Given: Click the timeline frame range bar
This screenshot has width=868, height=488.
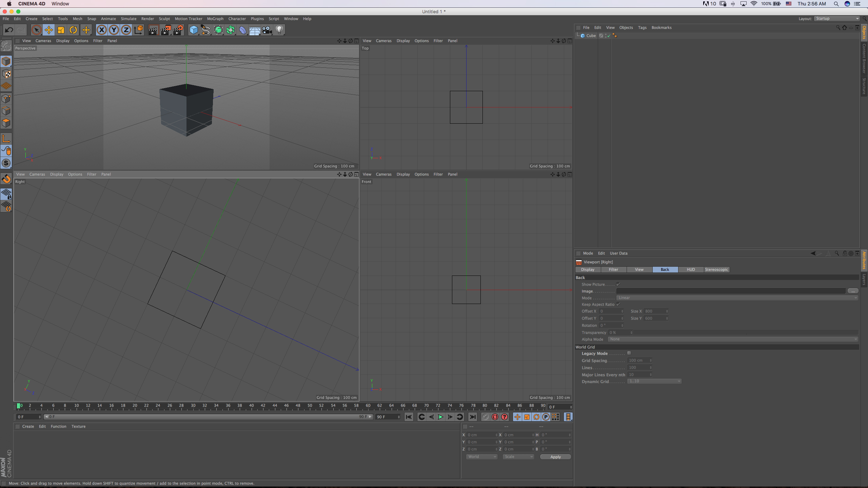Looking at the screenshot, I should tap(209, 417).
